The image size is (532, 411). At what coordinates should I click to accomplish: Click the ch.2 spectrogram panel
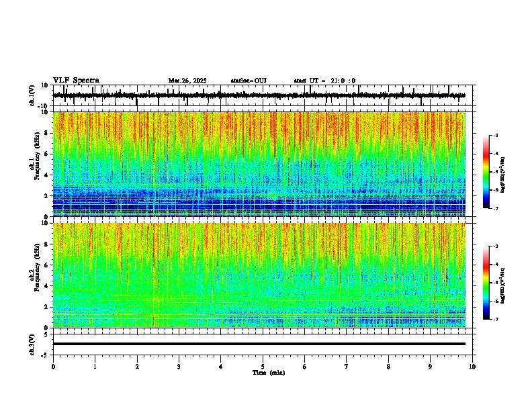click(259, 275)
